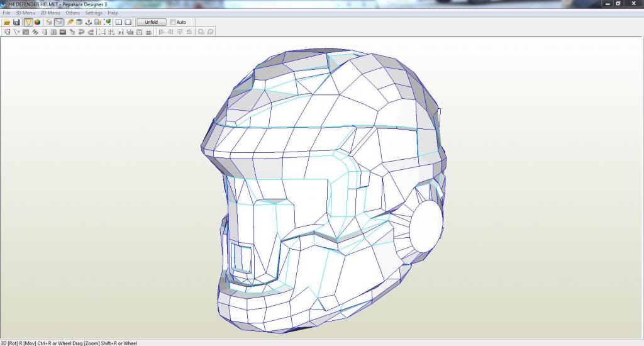Click the printer icon
Image resolution: width=644 pixels, height=346 pixels.
coord(148,32)
